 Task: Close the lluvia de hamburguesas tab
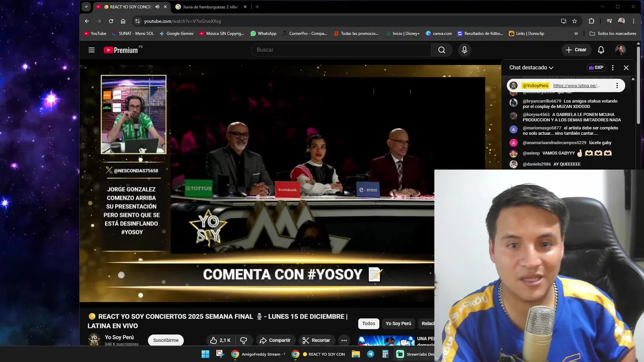click(245, 7)
